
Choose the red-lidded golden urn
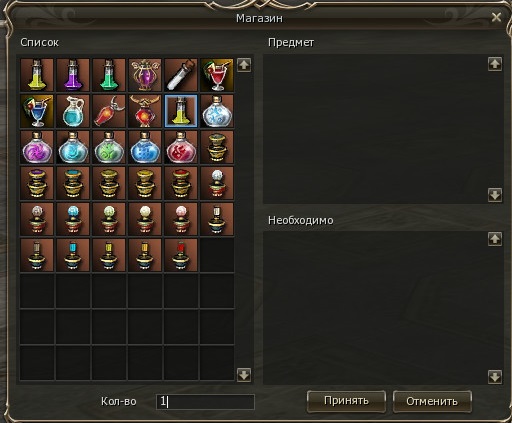181,183
